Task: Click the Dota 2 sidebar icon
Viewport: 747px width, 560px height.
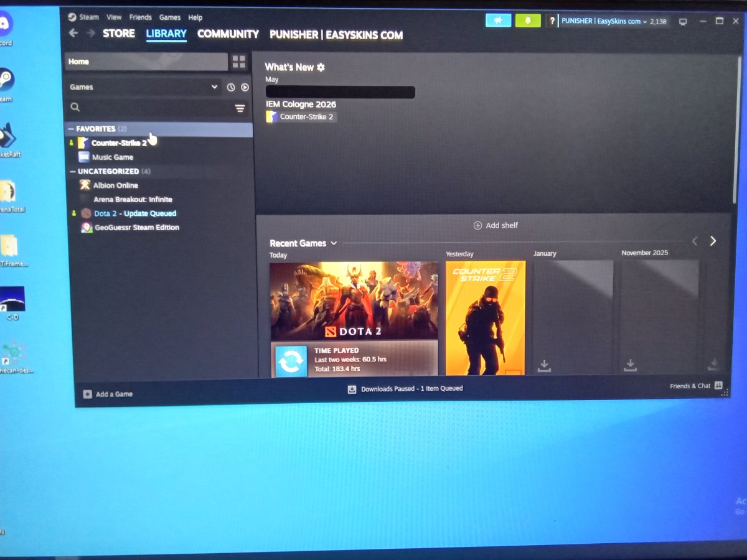Action: [86, 213]
